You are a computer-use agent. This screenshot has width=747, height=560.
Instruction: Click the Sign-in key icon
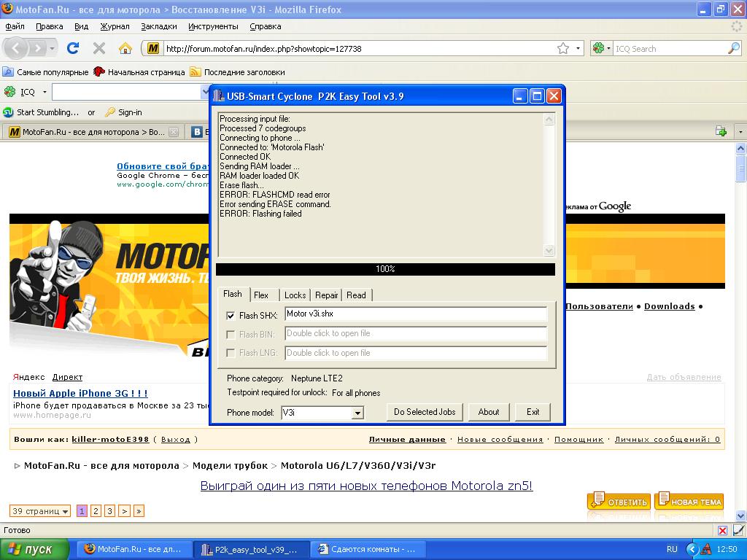110,112
